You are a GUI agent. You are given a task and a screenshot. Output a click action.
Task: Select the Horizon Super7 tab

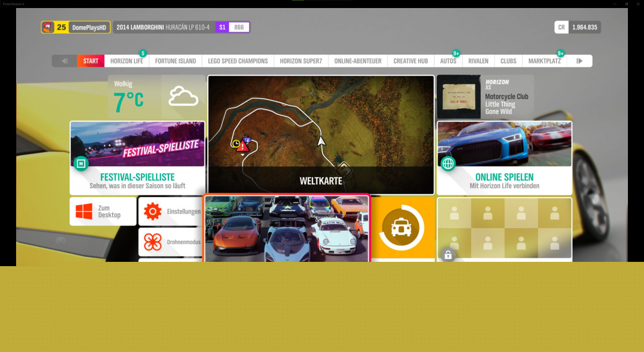click(301, 61)
